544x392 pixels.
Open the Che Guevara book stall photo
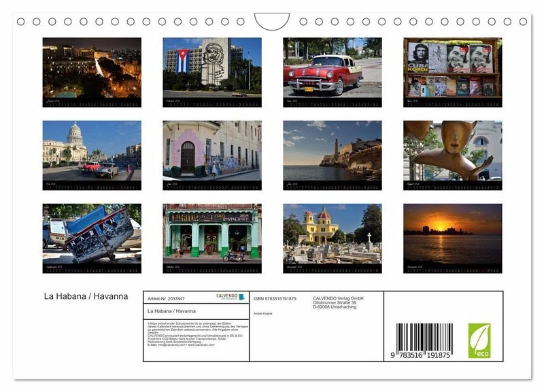point(452,73)
